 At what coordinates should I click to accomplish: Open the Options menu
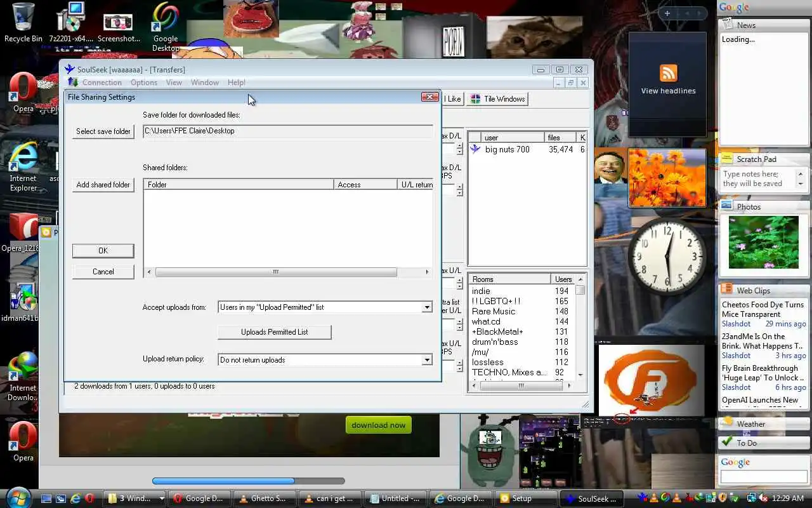[x=144, y=83]
